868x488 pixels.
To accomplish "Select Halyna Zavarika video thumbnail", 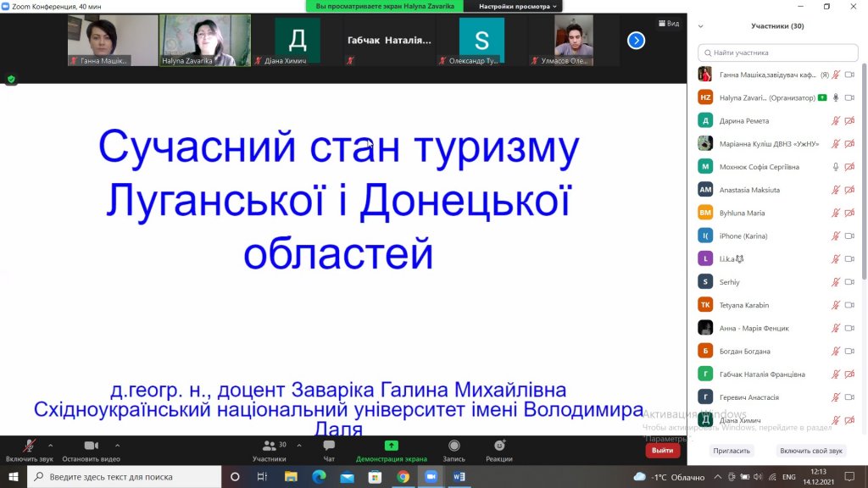I will click(x=205, y=41).
